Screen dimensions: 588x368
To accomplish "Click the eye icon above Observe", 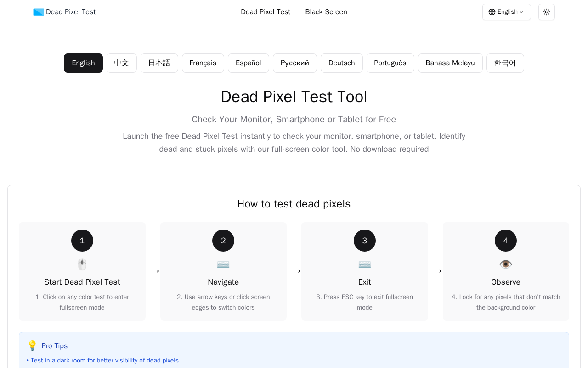I will 506,264.
